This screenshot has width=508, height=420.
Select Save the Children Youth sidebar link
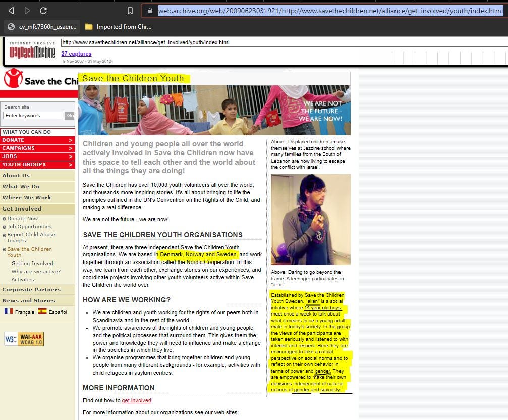point(29,252)
